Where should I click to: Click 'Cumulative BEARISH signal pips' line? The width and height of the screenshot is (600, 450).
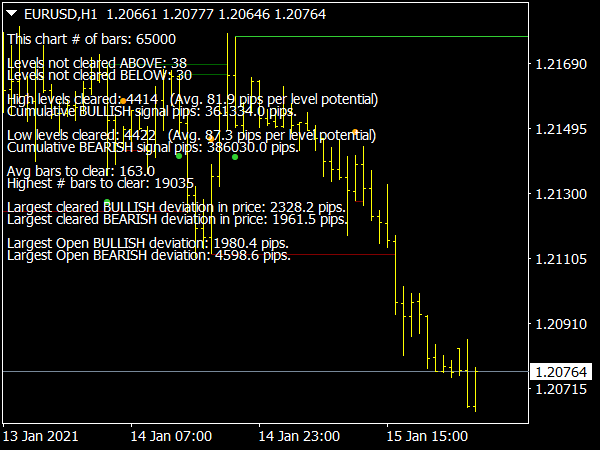153,147
